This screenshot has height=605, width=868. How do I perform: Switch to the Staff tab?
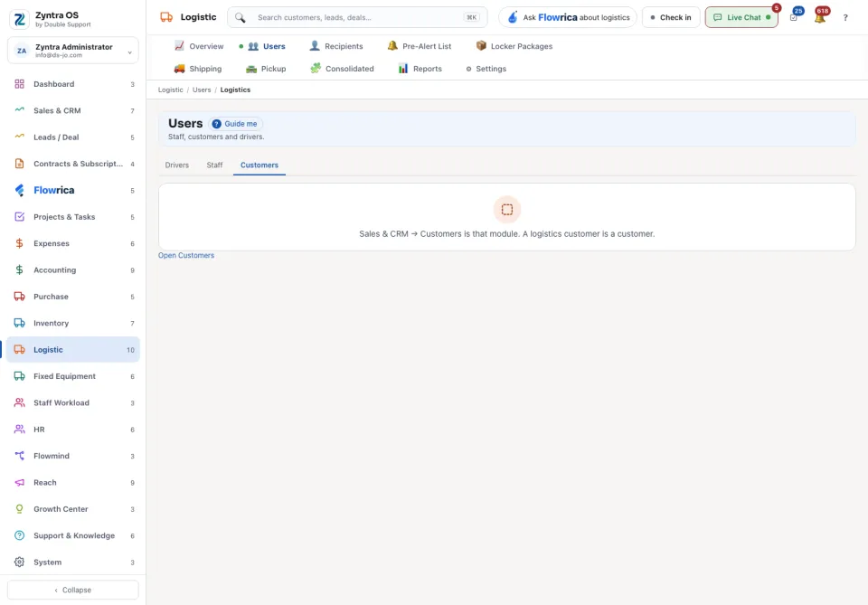tap(215, 165)
